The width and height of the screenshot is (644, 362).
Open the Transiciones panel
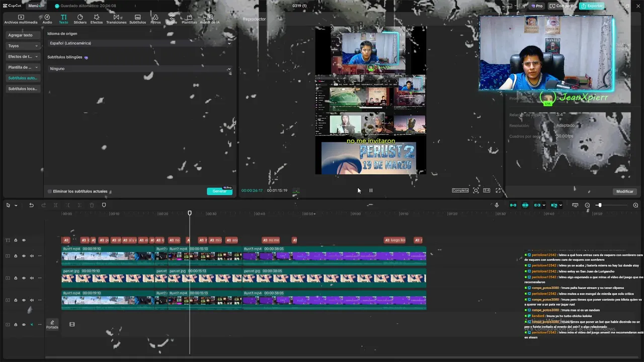[x=116, y=19]
